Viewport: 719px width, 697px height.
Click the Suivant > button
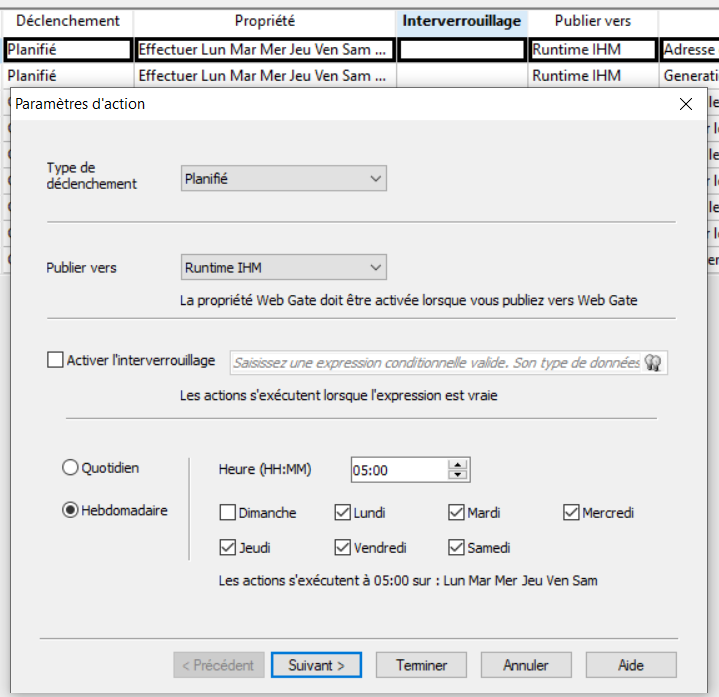(x=316, y=665)
